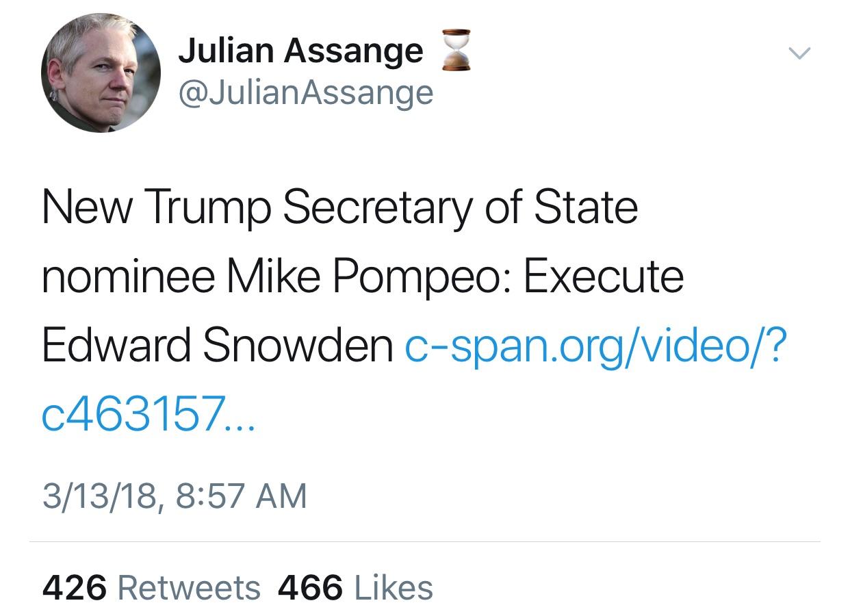Visit the @JulianAssange handle
Image resolution: width=850 pixels, height=616 pixels.
pos(305,92)
